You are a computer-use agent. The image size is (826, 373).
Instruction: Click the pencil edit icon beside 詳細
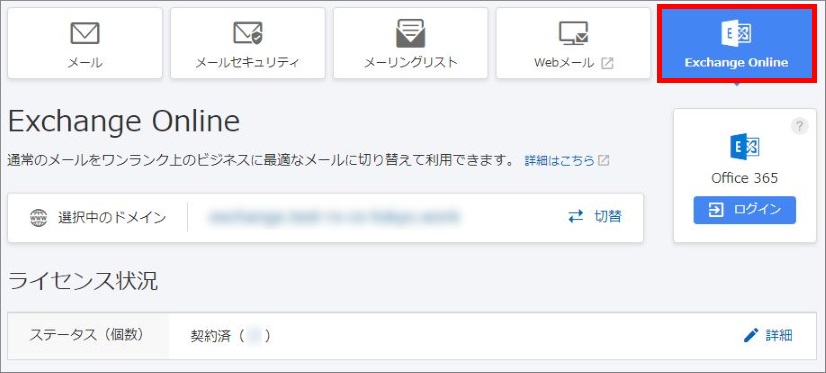click(751, 335)
